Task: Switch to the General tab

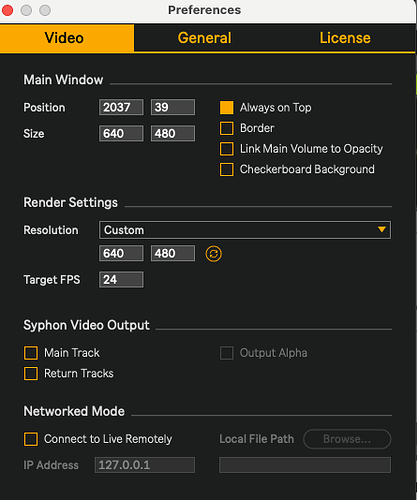Action: click(204, 38)
